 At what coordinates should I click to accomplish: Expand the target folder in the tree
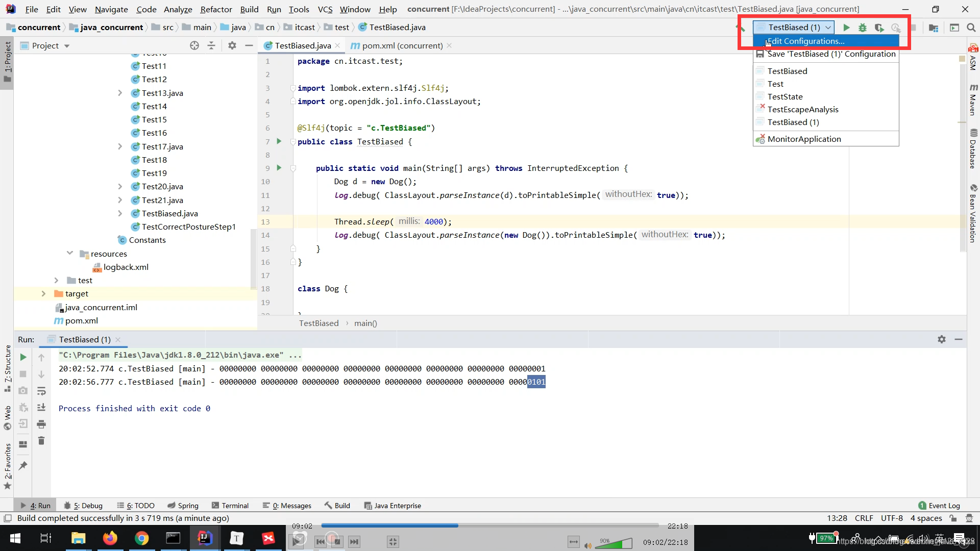click(43, 293)
